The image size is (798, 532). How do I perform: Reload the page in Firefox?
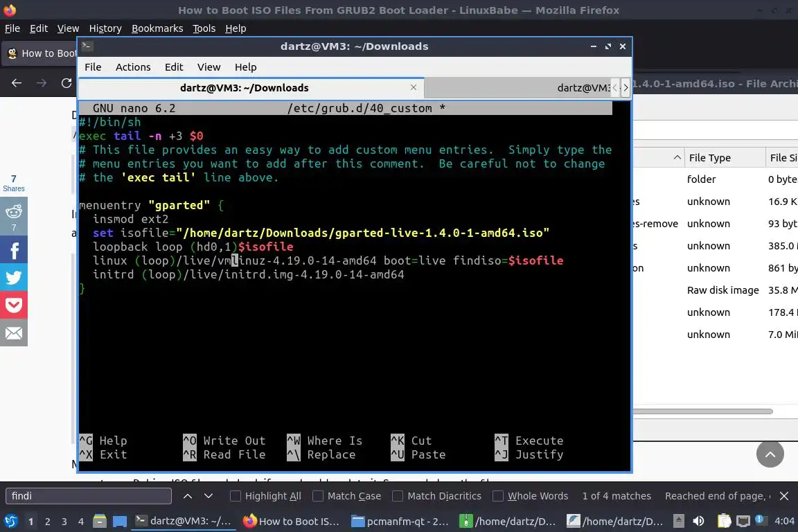click(x=66, y=83)
